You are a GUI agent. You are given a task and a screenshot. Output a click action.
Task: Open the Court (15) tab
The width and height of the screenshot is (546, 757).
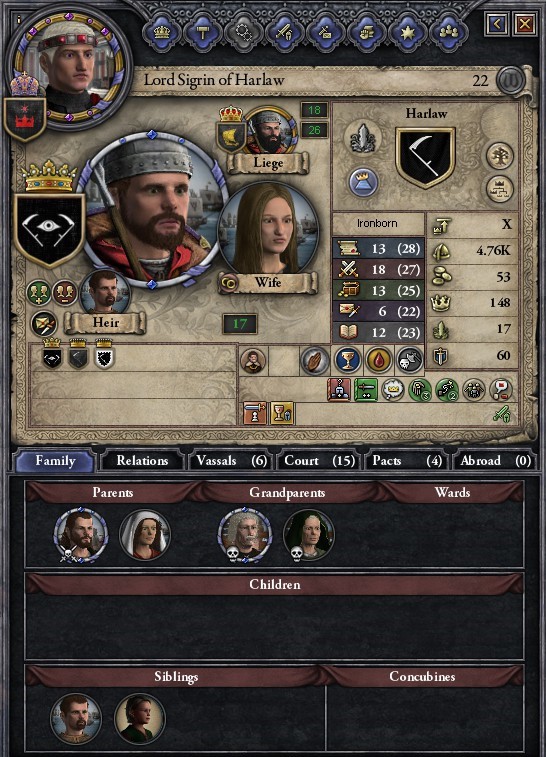click(319, 461)
